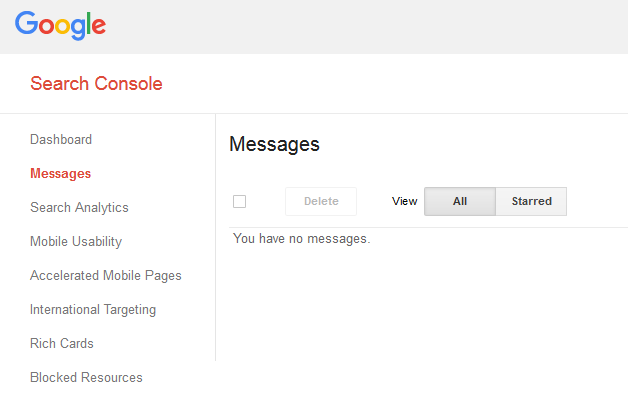Open Search Analytics report
This screenshot has width=628, height=404.
pyautogui.click(x=79, y=208)
